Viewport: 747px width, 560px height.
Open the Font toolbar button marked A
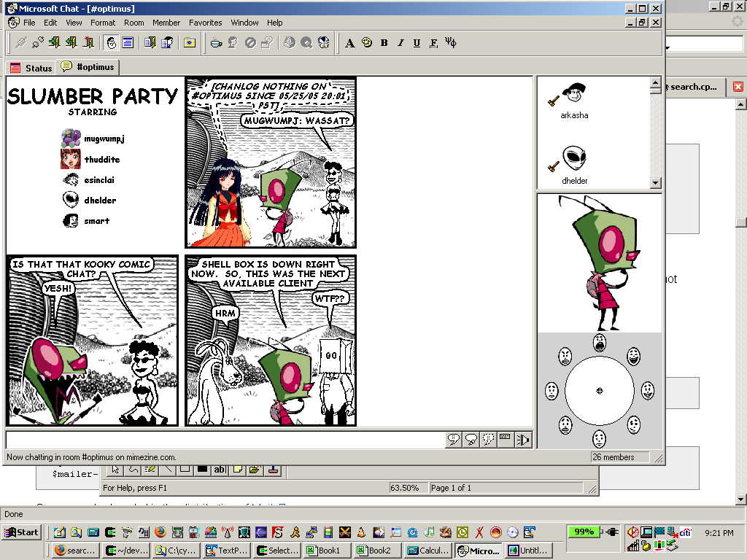tap(349, 43)
